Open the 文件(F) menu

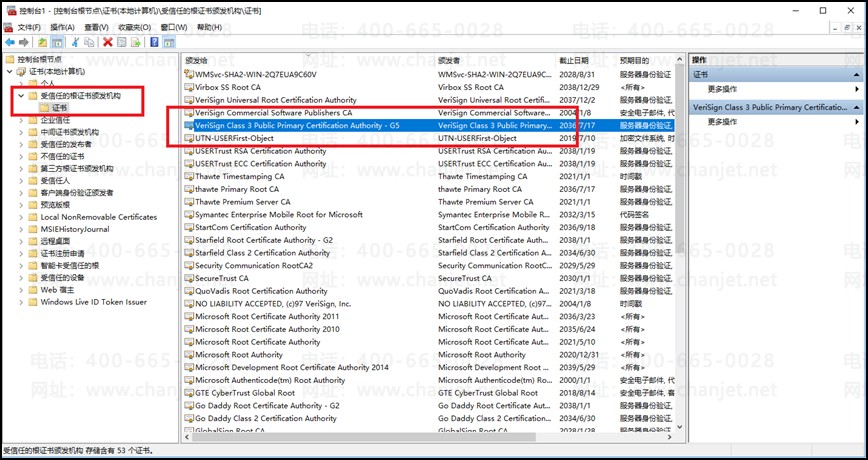coord(29,27)
